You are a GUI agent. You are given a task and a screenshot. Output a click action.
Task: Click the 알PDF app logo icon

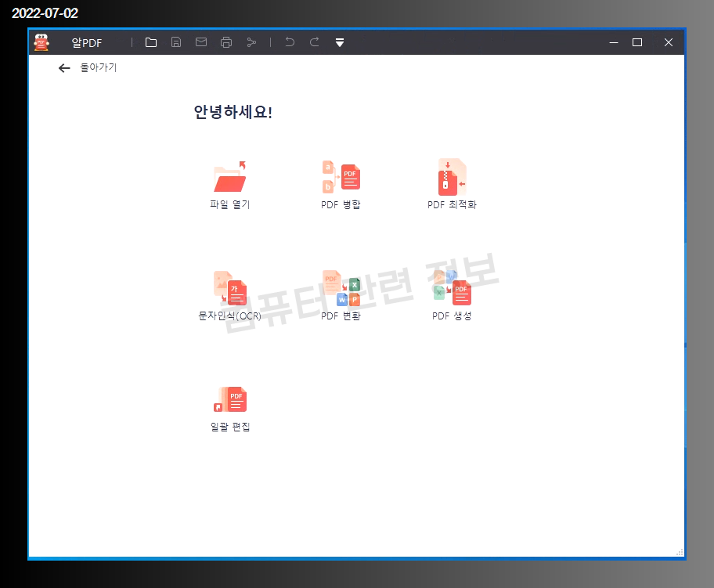(41, 42)
